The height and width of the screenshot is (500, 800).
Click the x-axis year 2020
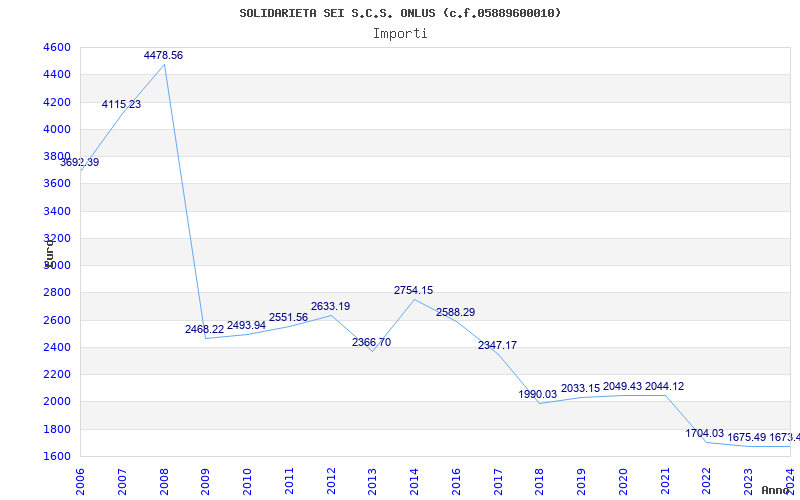coord(623,482)
